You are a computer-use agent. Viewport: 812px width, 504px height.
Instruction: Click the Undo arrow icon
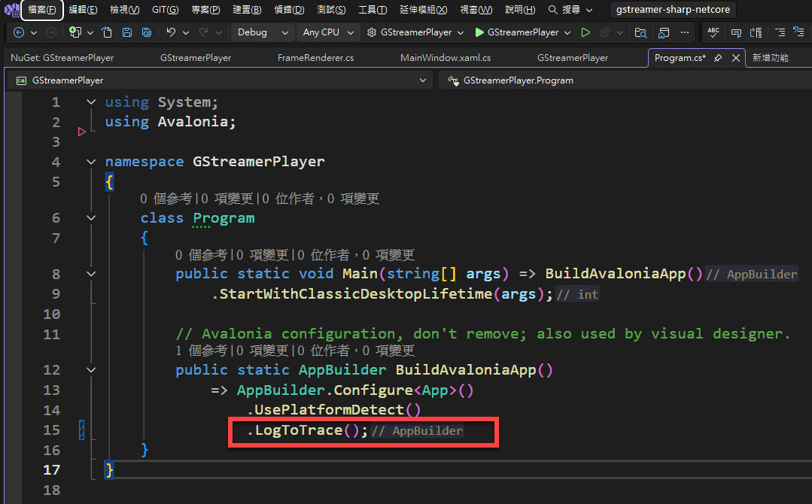click(x=171, y=32)
